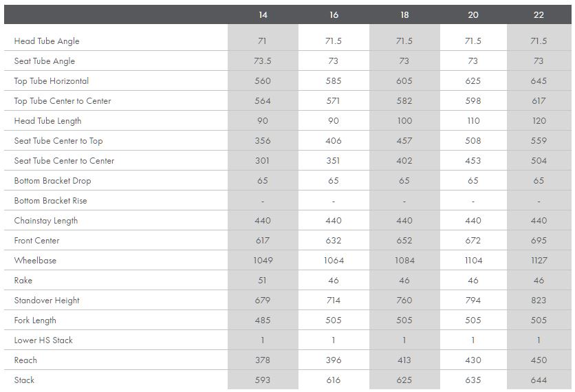Click the Chainstay Length row label
575x392 pixels.
tap(46, 221)
